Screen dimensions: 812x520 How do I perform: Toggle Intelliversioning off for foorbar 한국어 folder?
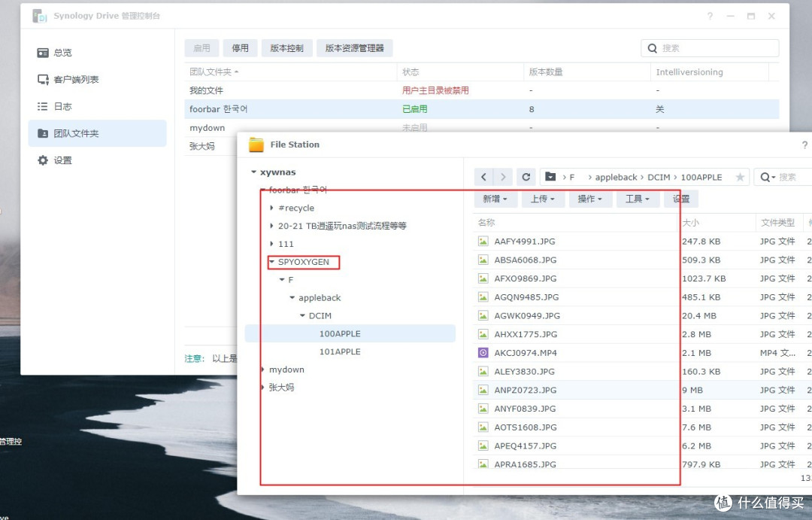coord(659,108)
